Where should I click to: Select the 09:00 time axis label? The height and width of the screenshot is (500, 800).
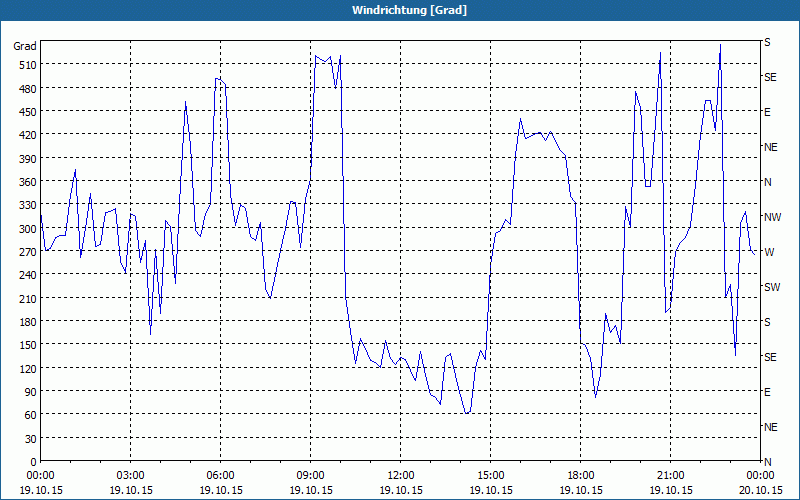coord(310,476)
